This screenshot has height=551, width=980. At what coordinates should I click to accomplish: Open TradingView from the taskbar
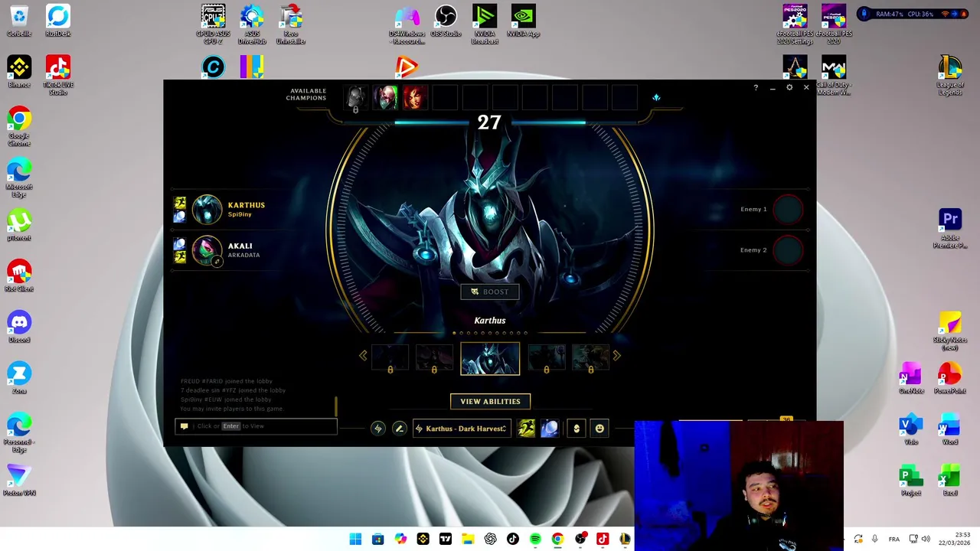tap(446, 540)
